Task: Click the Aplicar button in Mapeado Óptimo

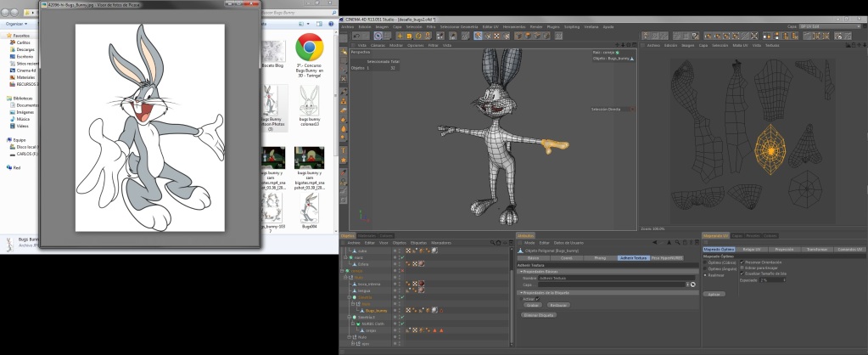Action: coord(714,294)
